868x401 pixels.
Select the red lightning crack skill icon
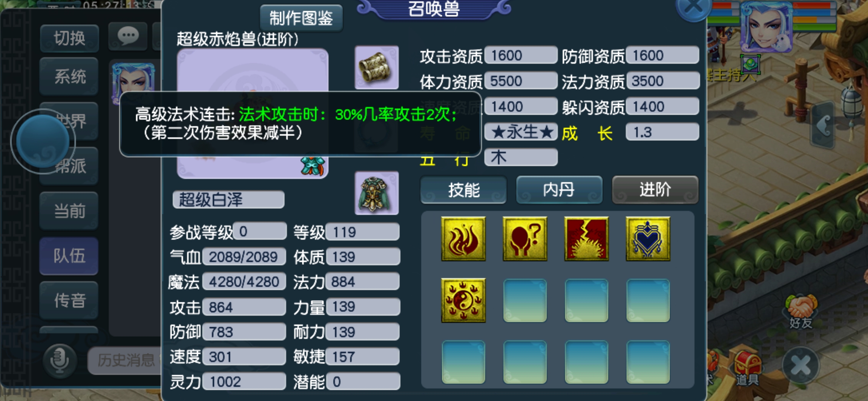(x=586, y=239)
